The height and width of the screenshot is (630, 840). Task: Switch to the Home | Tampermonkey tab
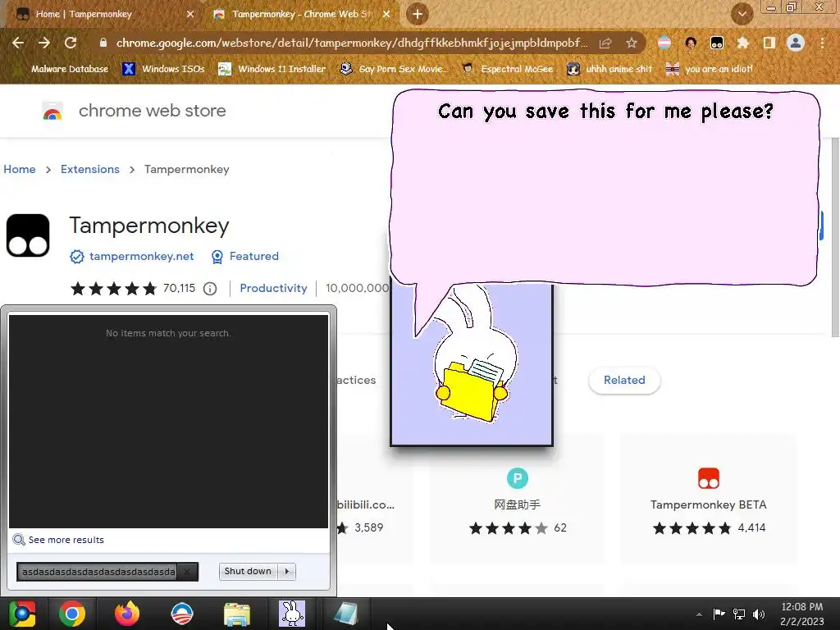(x=102, y=14)
